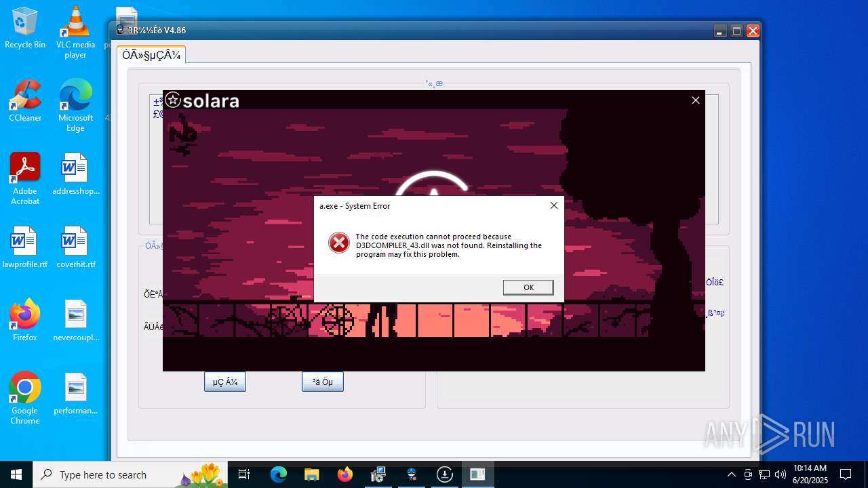Open File Explorer from the taskbar
This screenshot has height=488, width=868.
[x=311, y=474]
